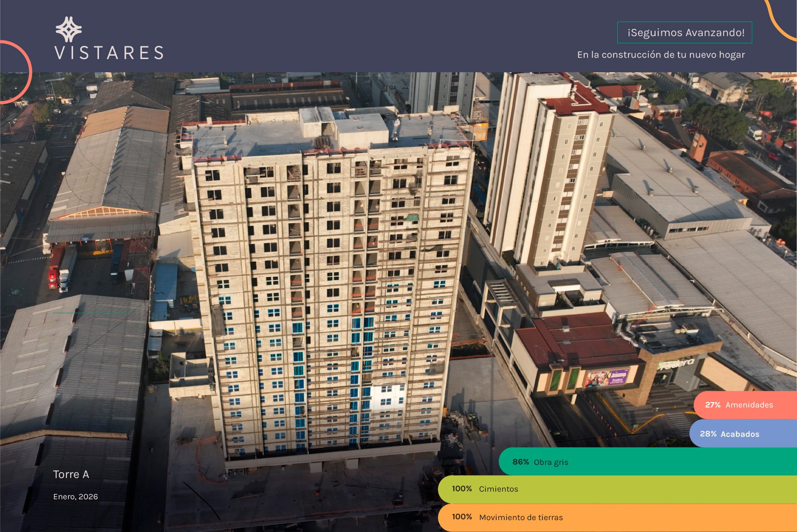Click the Torre A label

pos(71,475)
